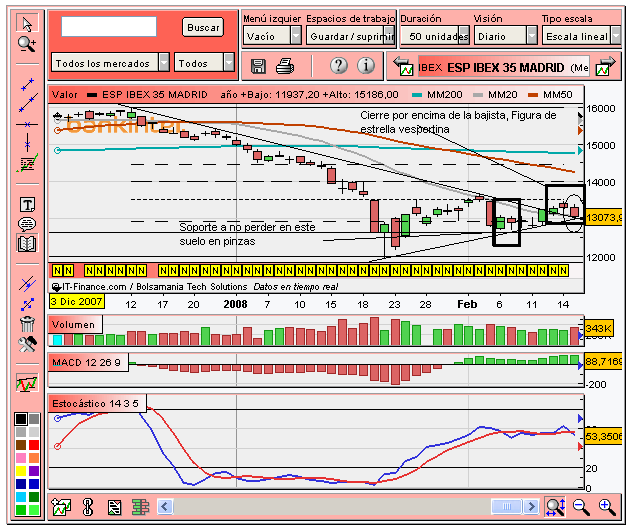This screenshot has height=529, width=632.
Task: Add a speech bubble comment
Action: click(x=27, y=224)
